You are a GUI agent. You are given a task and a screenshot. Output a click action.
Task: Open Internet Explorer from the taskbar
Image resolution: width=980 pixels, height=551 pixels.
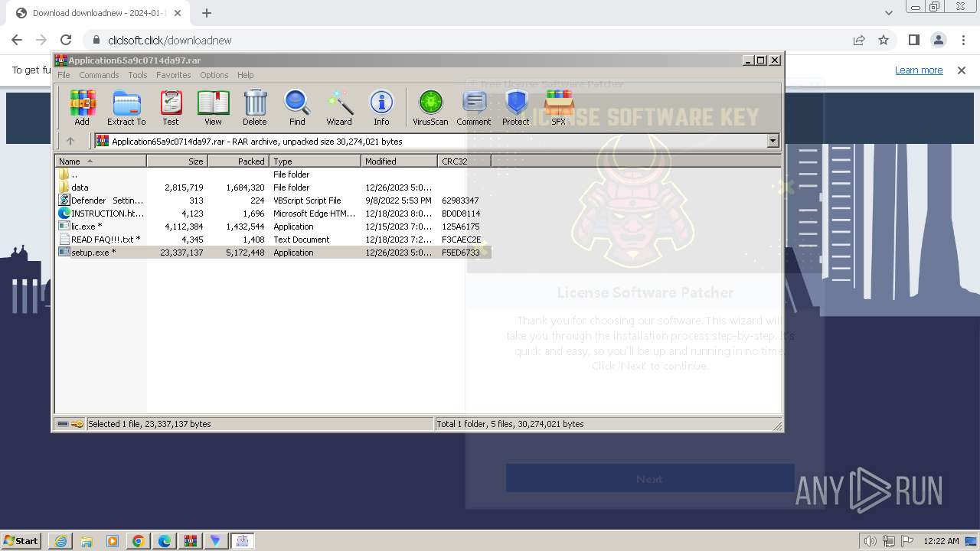pos(60,541)
